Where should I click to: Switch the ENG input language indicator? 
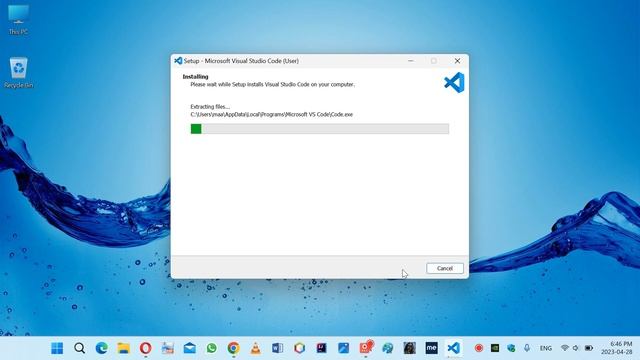point(546,348)
